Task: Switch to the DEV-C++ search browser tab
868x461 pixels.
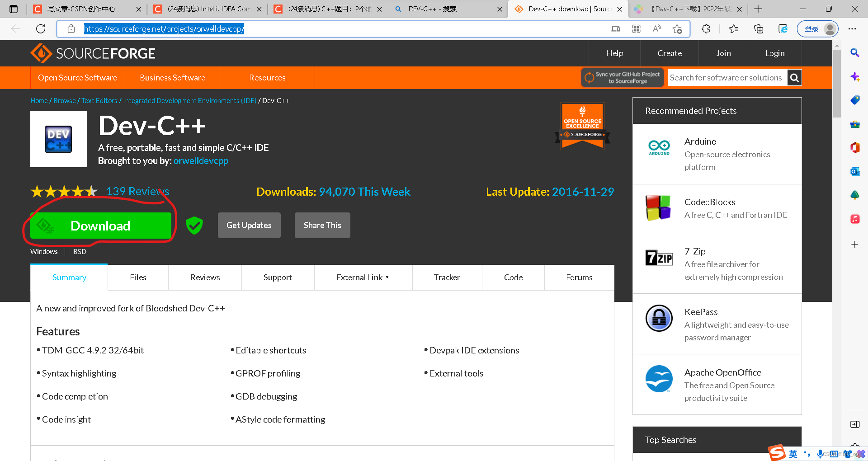Action: point(448,9)
